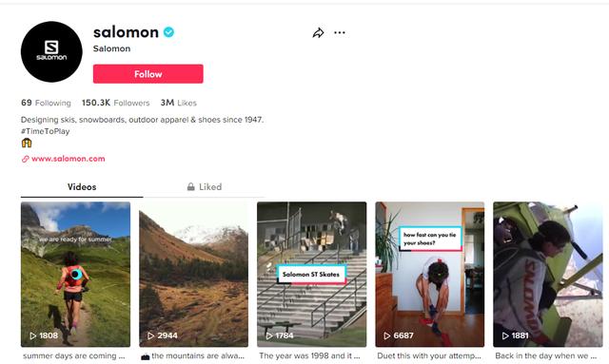
Task: Click the Salomon profile avatar
Action: click(51, 51)
